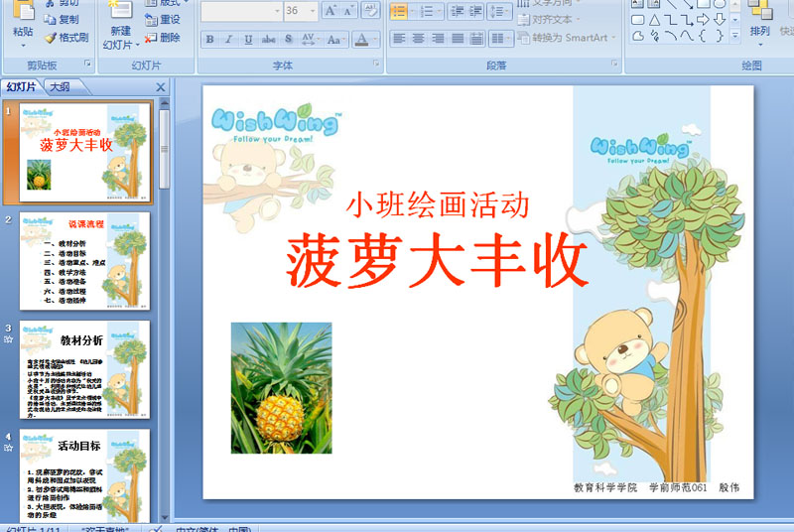Toggle right text alignment
Viewport: 794px width, 532px height.
pos(438,39)
